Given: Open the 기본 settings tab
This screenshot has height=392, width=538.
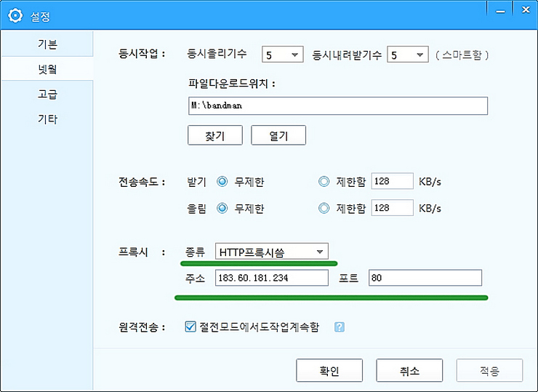Looking at the screenshot, I should pyautogui.click(x=47, y=44).
